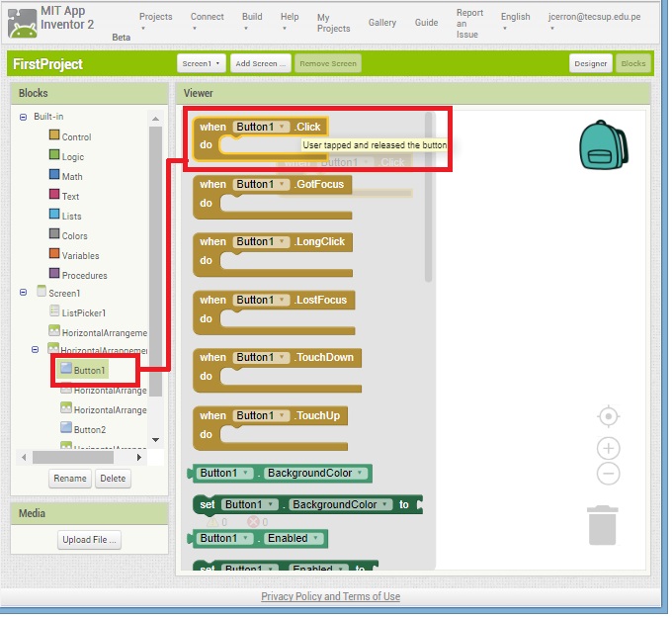The width and height of the screenshot is (672, 619).
Task: Open Button1 dropdown in the Click block
Action: click(x=261, y=127)
